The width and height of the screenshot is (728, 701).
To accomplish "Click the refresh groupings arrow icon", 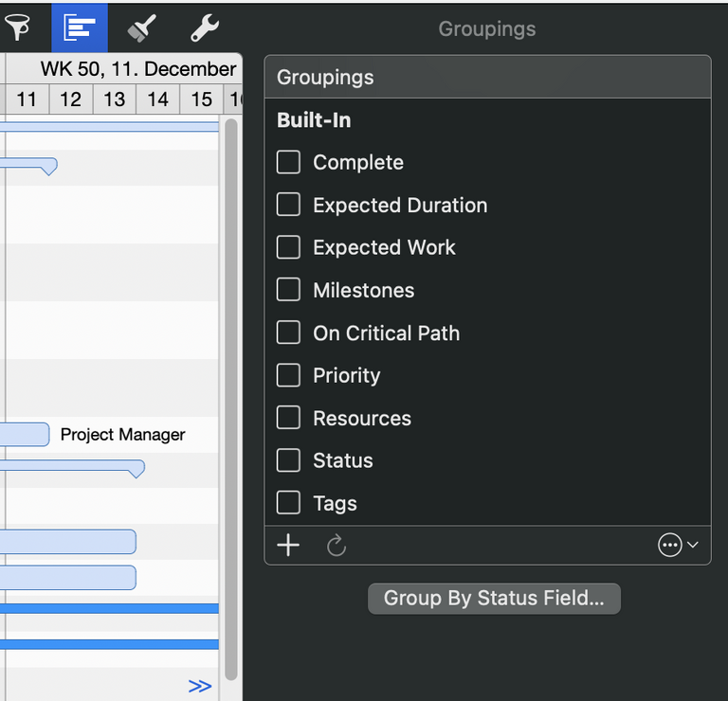I will pos(337,546).
